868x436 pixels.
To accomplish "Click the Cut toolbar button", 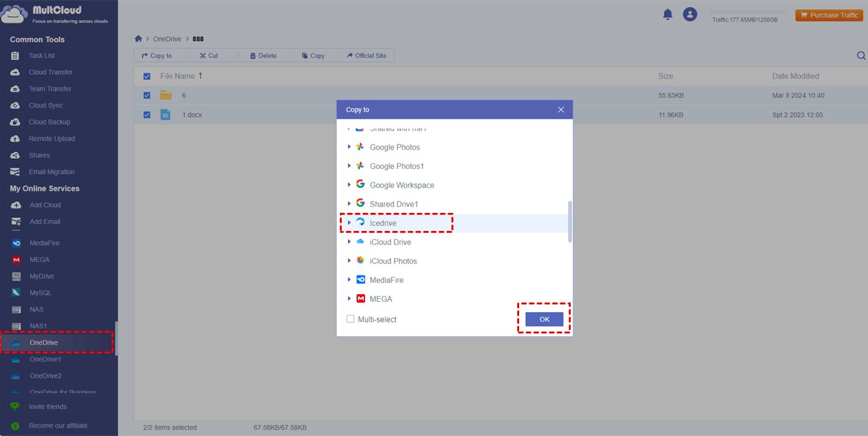I will tap(209, 56).
